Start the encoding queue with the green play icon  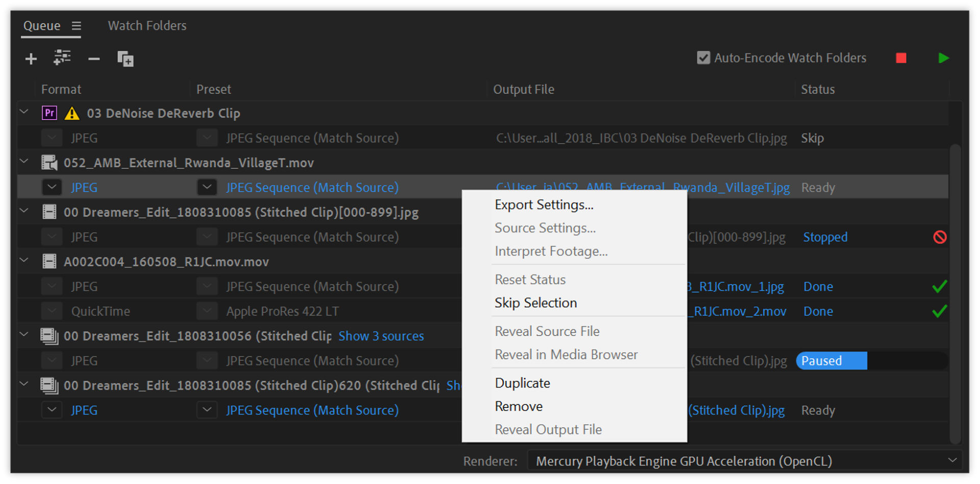coord(943,58)
